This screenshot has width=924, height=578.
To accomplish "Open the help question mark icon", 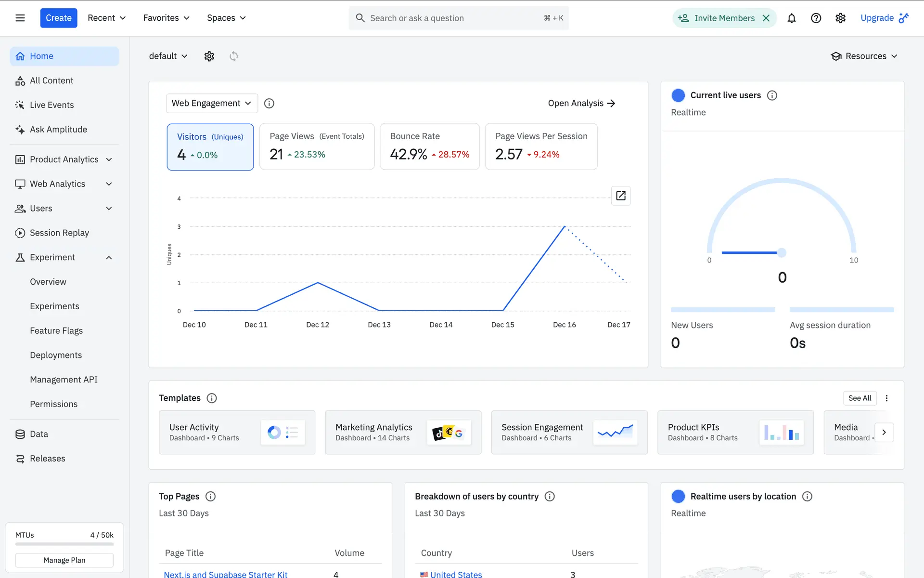I will [816, 18].
